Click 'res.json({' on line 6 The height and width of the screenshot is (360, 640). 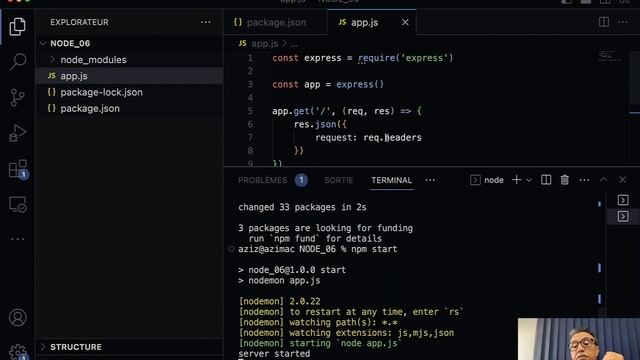click(320, 124)
